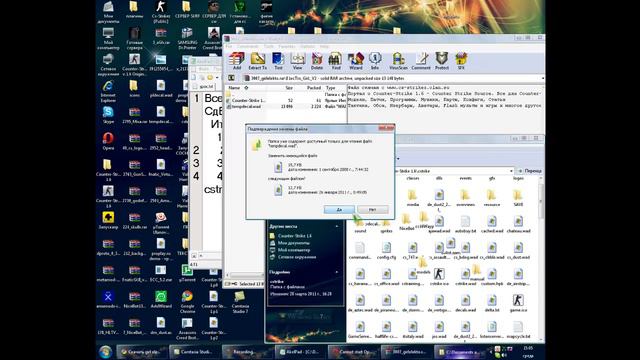
Task: Select the SAVE folder in Explorer
Action: click(x=518, y=198)
